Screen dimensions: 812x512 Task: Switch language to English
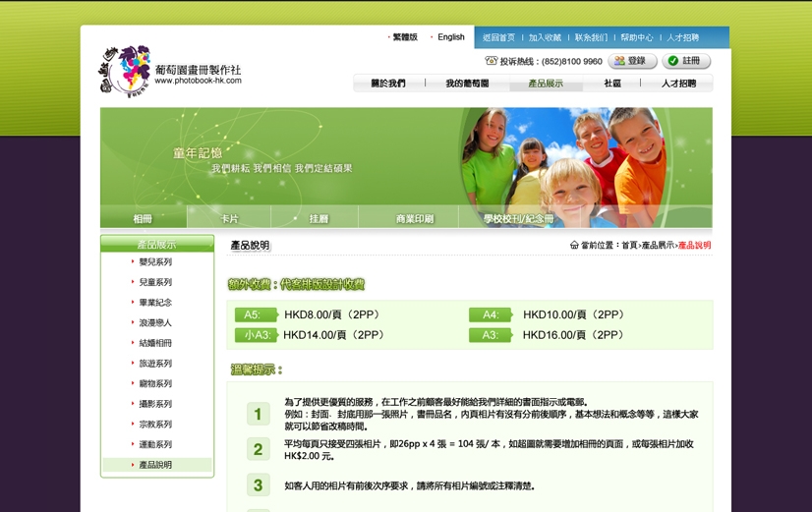pyautogui.click(x=450, y=37)
